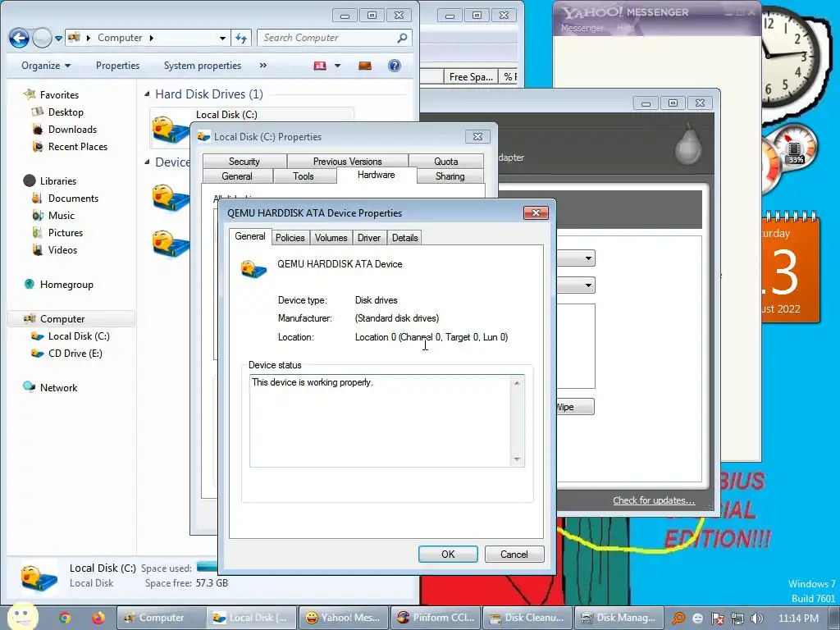Expand the arrow after Computer in address bar
The width and height of the screenshot is (840, 630).
point(152,38)
